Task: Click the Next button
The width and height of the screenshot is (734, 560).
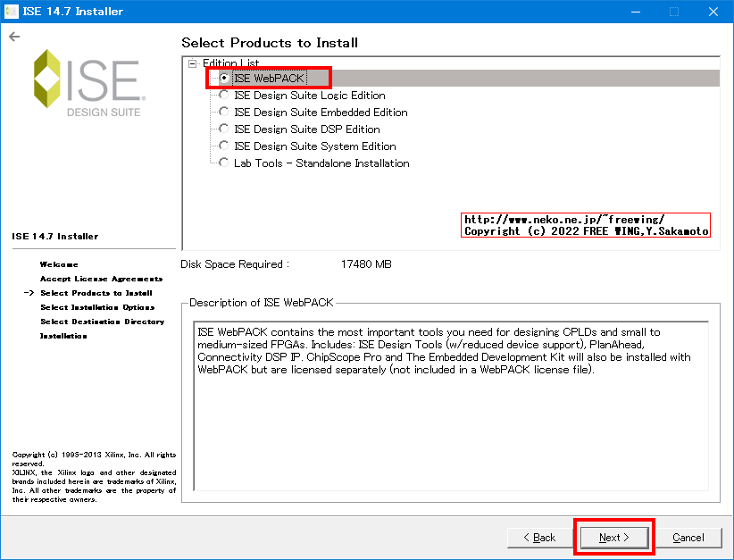Action: pyautogui.click(x=613, y=537)
